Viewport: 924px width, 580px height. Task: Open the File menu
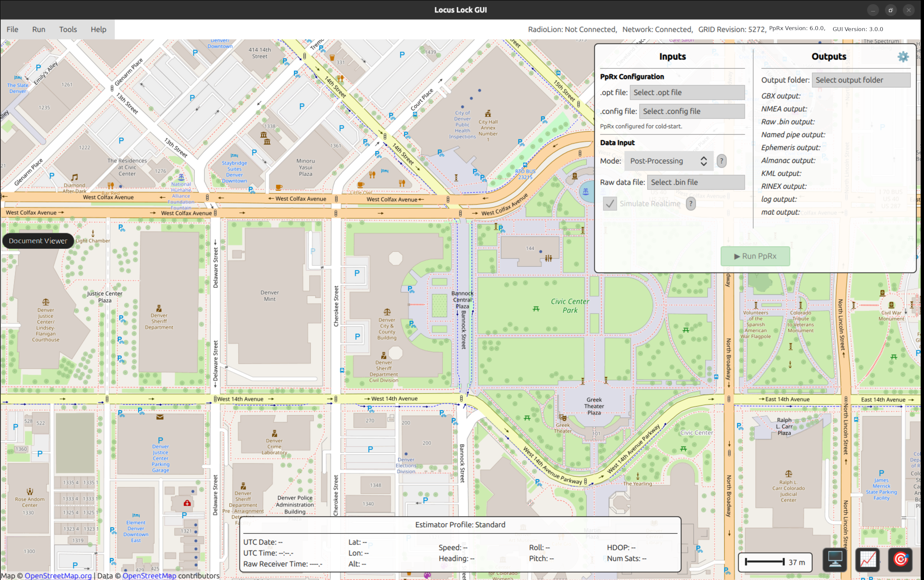point(12,29)
